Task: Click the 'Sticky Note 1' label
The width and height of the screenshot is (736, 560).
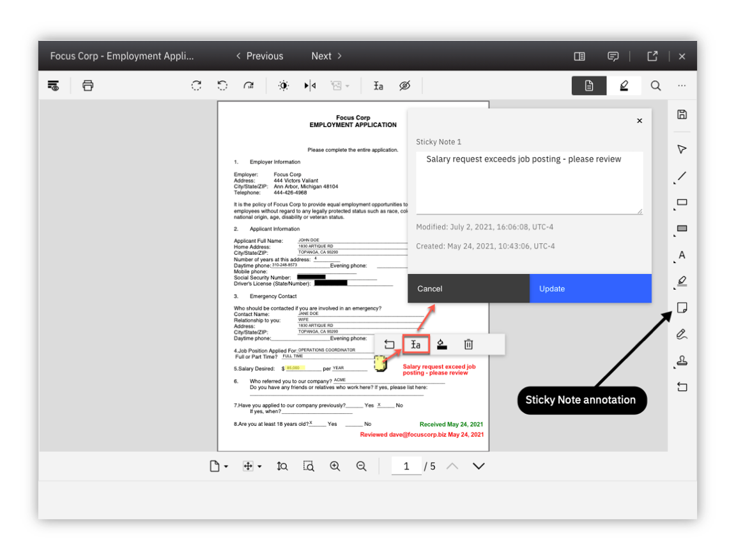Action: (x=438, y=142)
